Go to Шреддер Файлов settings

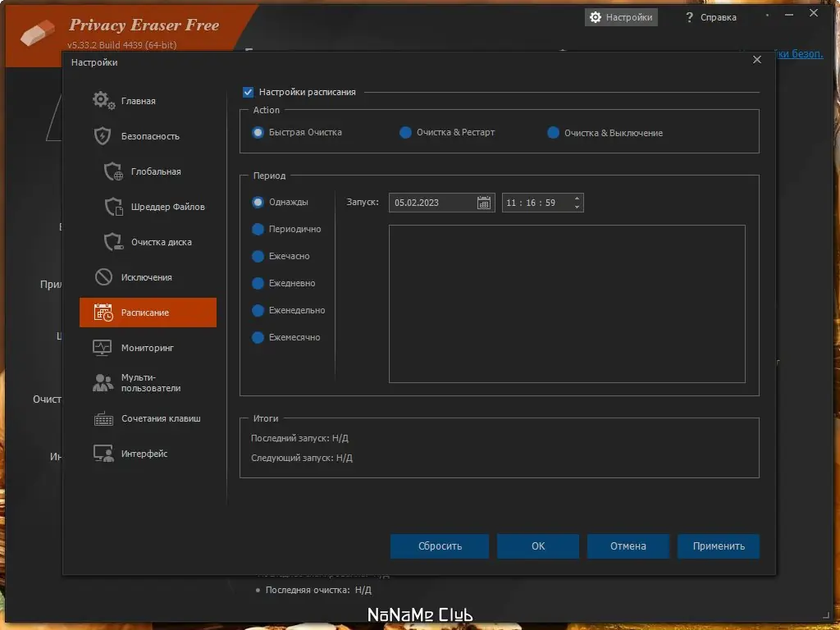pos(148,207)
